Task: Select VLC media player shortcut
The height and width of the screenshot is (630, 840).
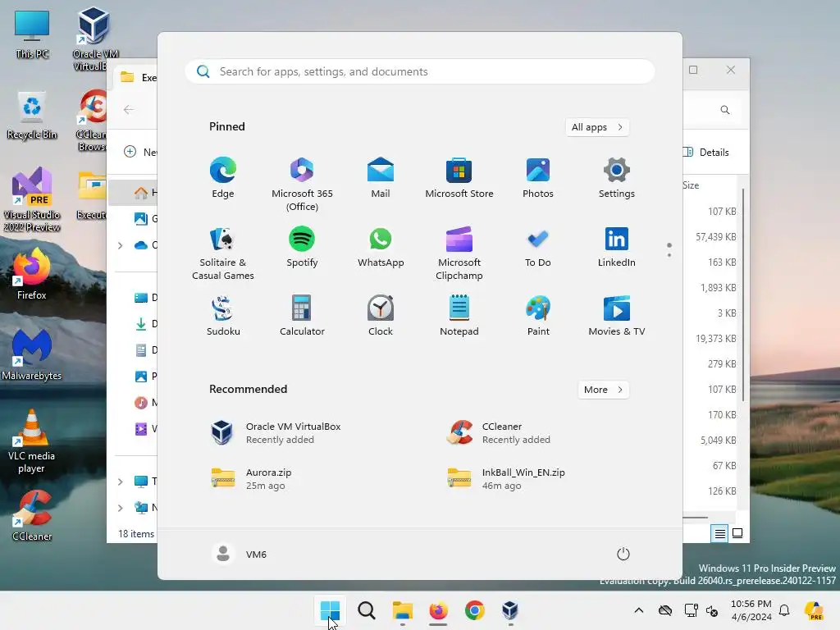Action: [x=32, y=441]
